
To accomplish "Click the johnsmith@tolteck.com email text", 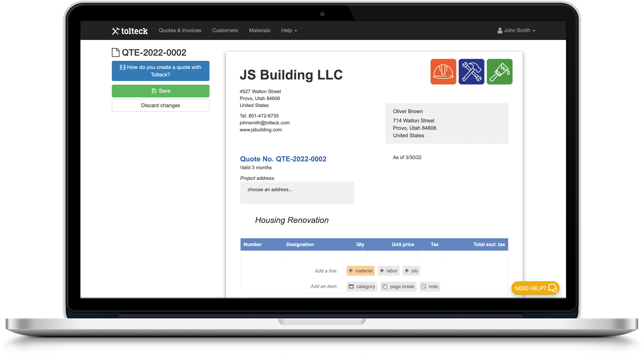I will [x=265, y=123].
